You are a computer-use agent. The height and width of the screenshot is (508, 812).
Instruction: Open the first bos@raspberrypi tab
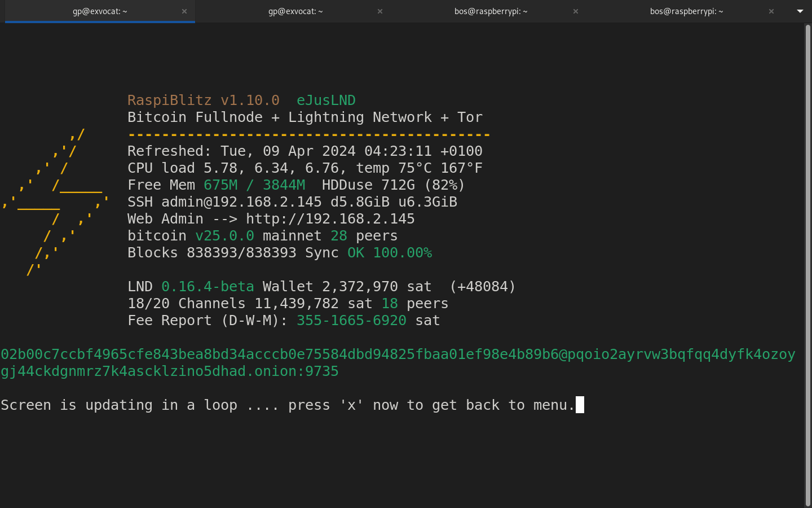pyautogui.click(x=491, y=11)
